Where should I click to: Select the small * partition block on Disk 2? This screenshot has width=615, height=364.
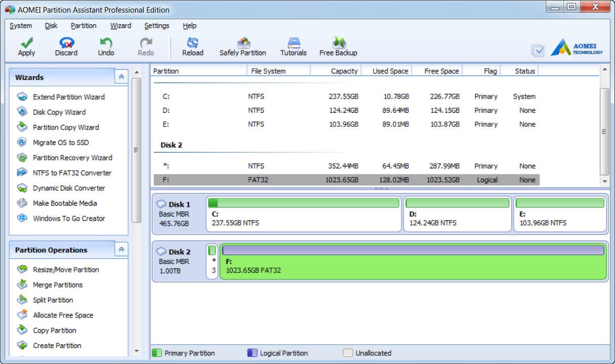click(212, 262)
